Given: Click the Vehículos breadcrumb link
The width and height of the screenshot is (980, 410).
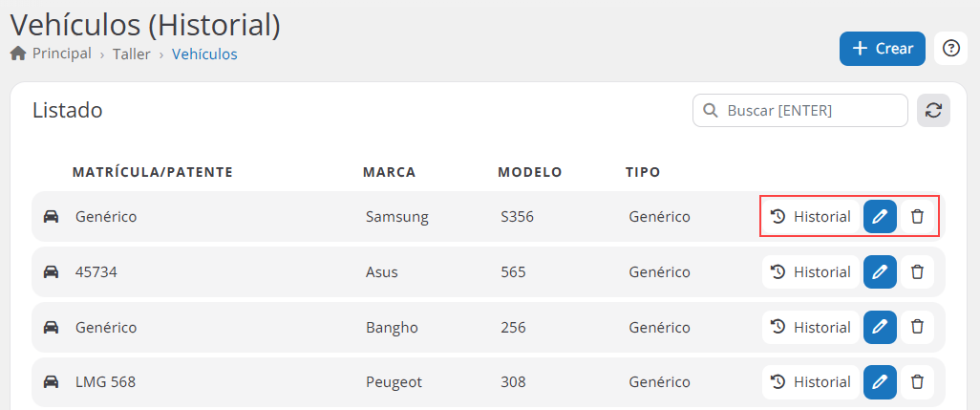Looking at the screenshot, I should point(204,54).
